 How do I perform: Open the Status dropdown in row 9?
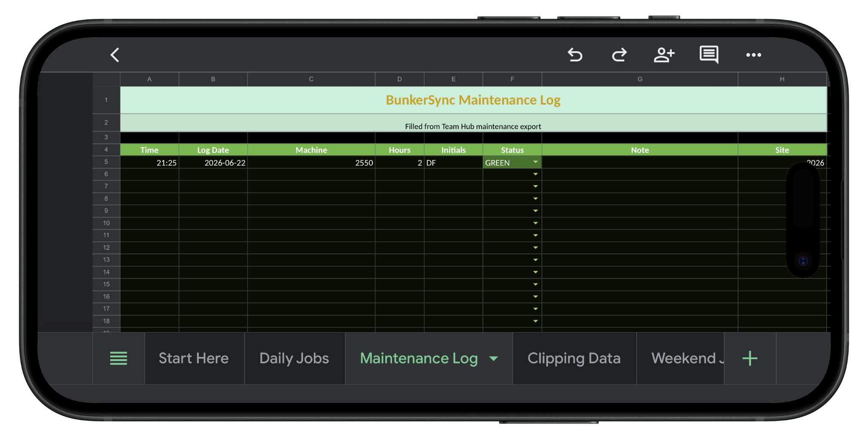(536, 211)
